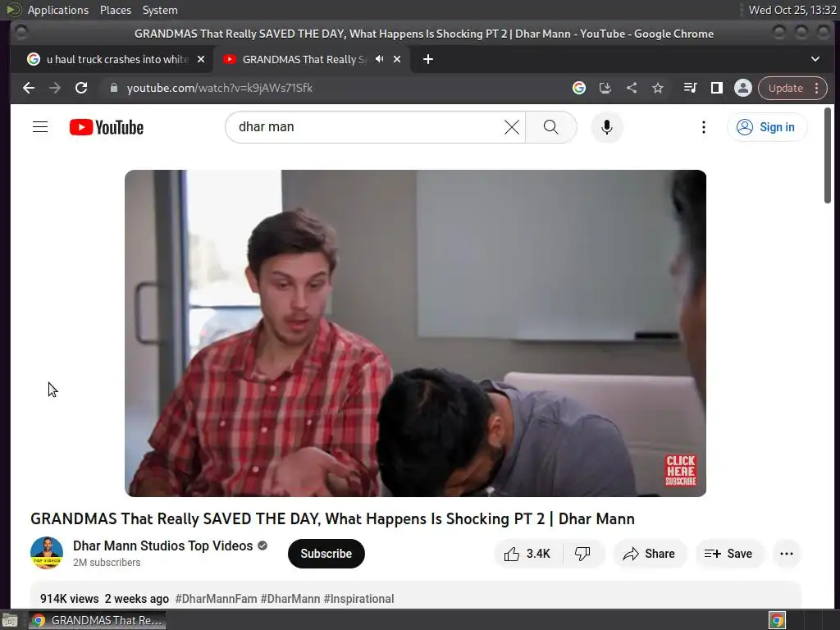Open the Chrome profile avatar
This screenshot has width=840, height=630.
point(743,88)
